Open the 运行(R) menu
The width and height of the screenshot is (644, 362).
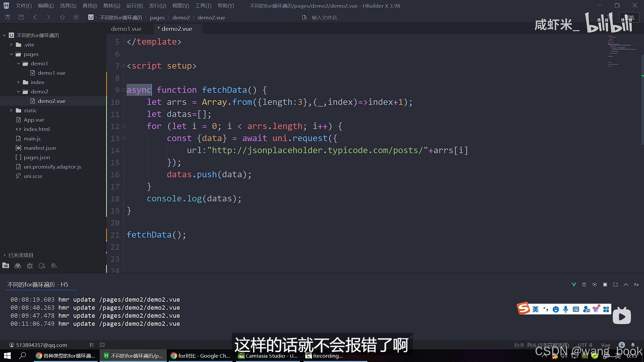[135, 6]
